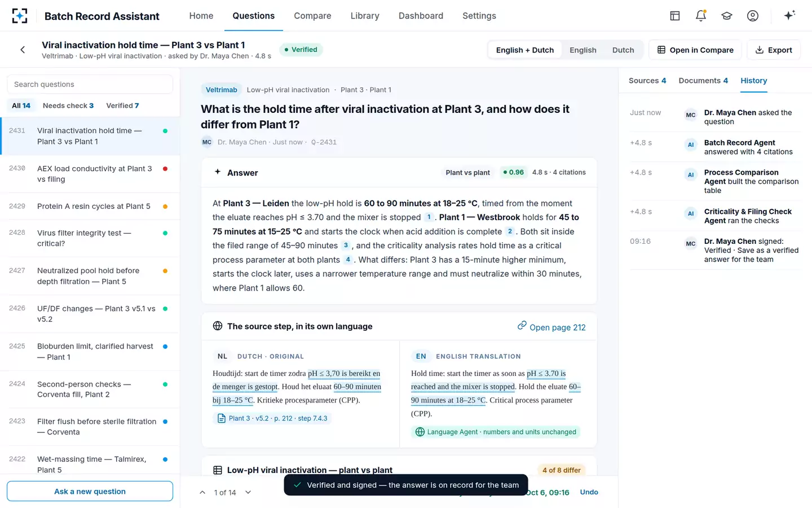Open question 2429 Protein A resin cycles

[x=90, y=206]
